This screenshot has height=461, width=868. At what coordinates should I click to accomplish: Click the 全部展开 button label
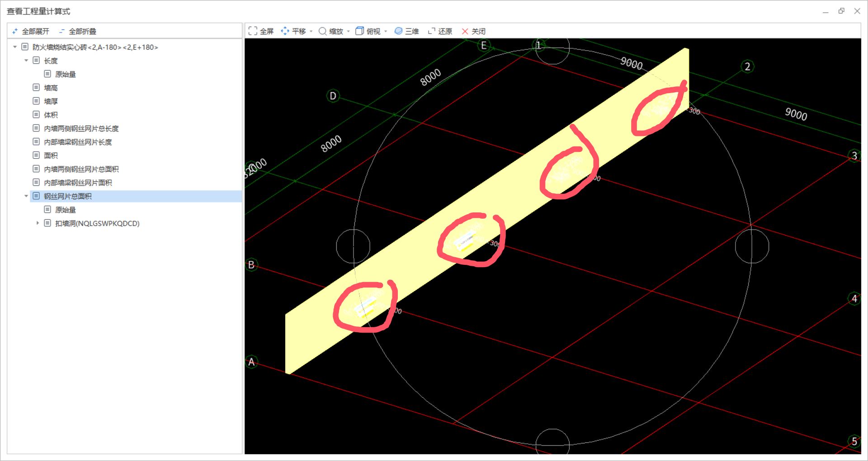click(x=35, y=31)
